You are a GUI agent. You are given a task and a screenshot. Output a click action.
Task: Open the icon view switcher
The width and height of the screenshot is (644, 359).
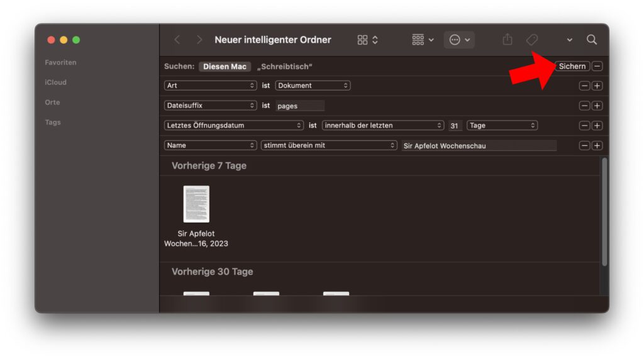[367, 40]
